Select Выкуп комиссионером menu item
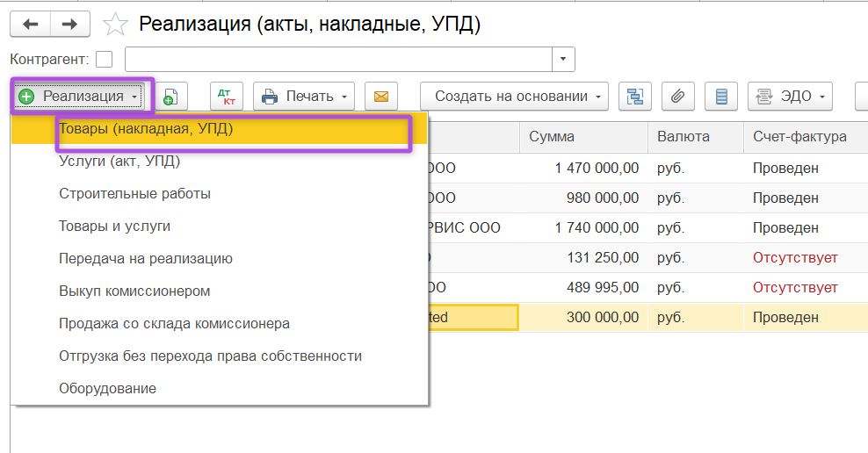The width and height of the screenshot is (868, 453). (220, 291)
